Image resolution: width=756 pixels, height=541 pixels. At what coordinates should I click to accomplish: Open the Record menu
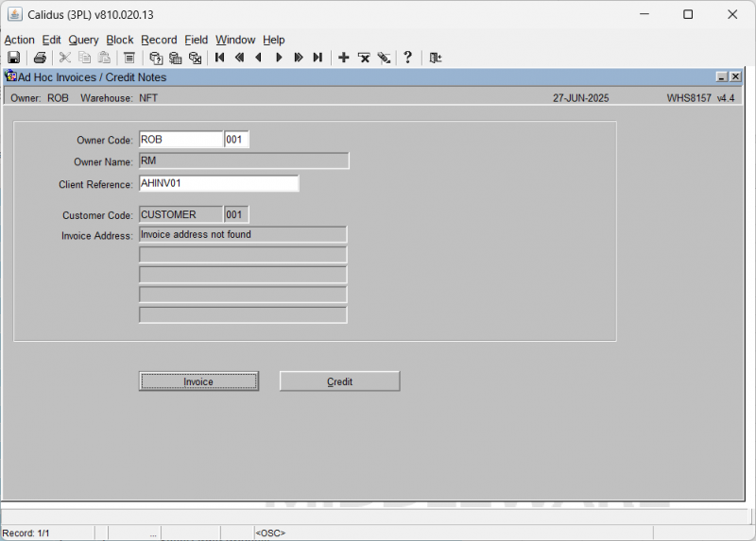[159, 40]
